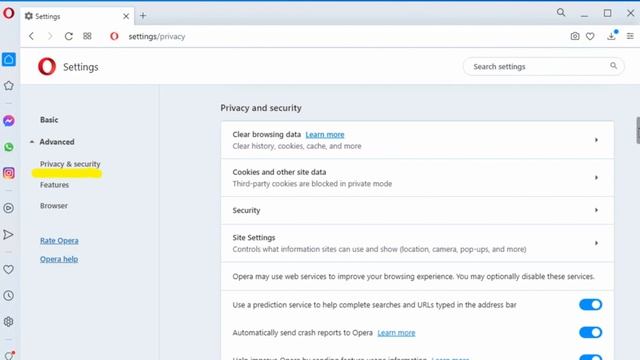This screenshot has height=360, width=640.
Task: Go back to the previous page
Action: 31,36
